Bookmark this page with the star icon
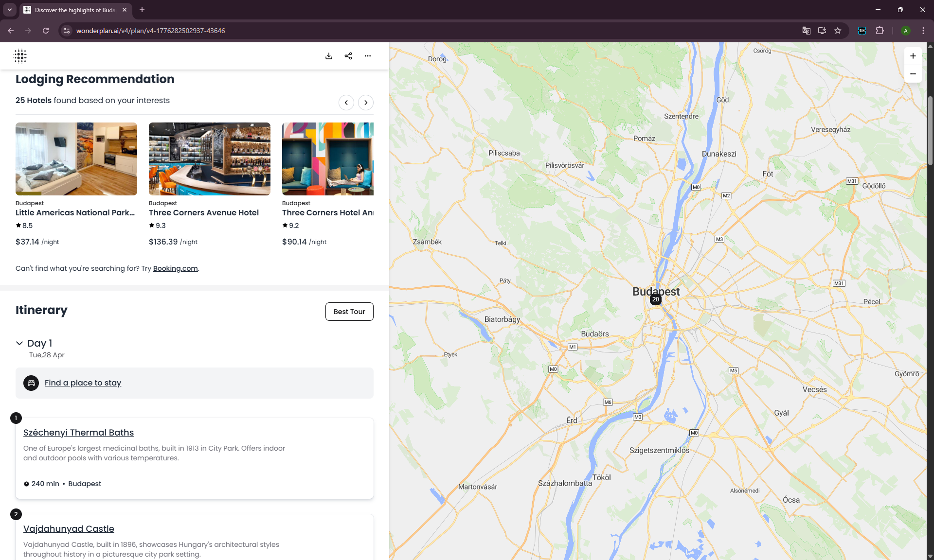934x560 pixels. point(838,31)
